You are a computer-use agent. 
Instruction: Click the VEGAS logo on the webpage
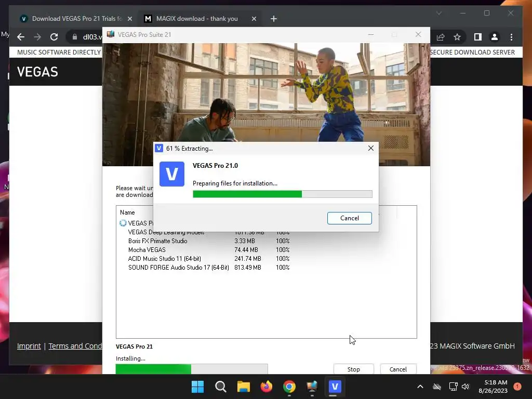[x=37, y=72]
